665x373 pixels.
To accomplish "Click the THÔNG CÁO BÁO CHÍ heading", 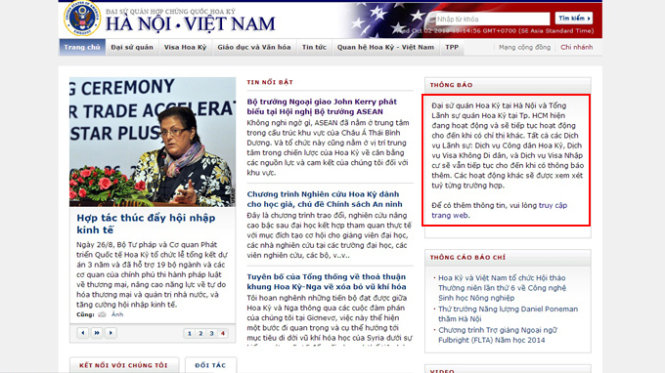I will click(x=467, y=257).
